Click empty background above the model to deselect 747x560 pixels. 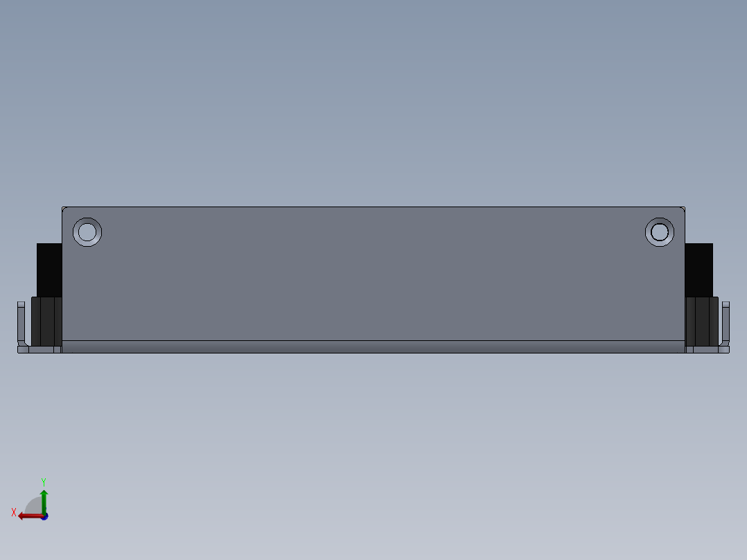tap(373, 96)
